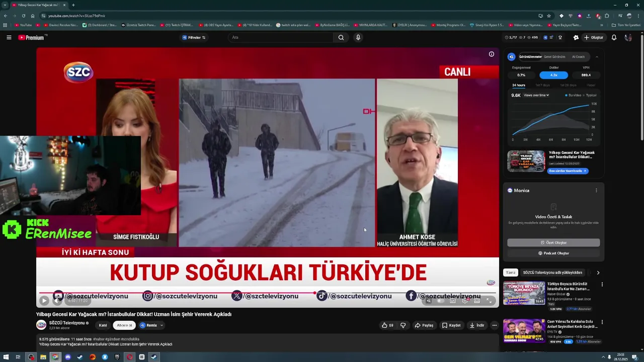Image resolution: width=644 pixels, height=362 pixels.
Task: Bookmark page with star icon
Action: [549, 16]
